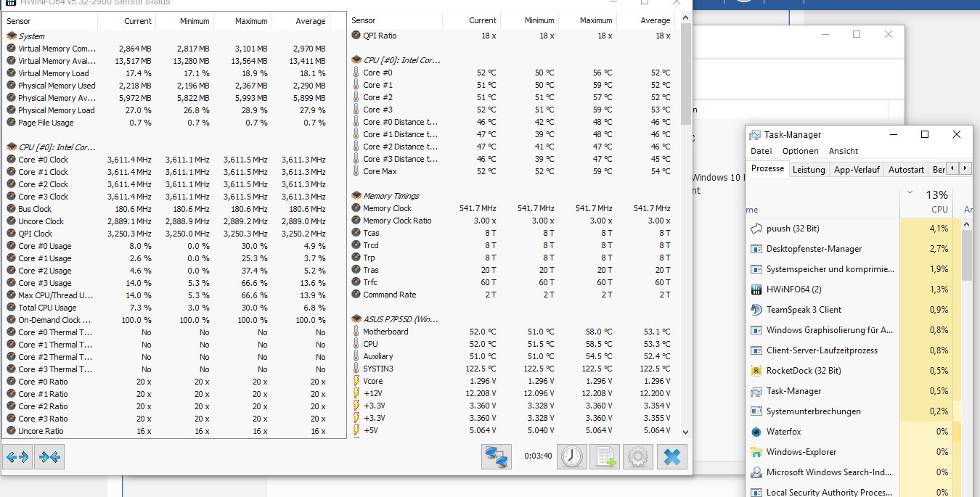Select the Systemunterbrechungen process row

pyautogui.click(x=853, y=411)
